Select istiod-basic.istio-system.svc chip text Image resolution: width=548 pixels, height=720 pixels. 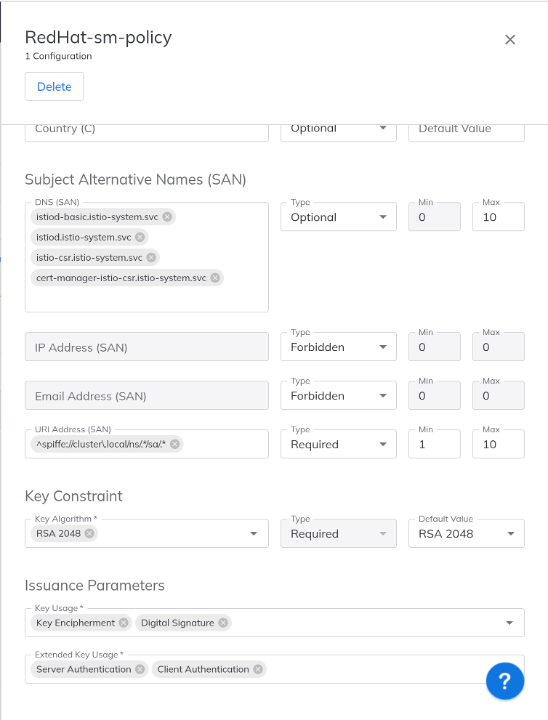(97, 217)
